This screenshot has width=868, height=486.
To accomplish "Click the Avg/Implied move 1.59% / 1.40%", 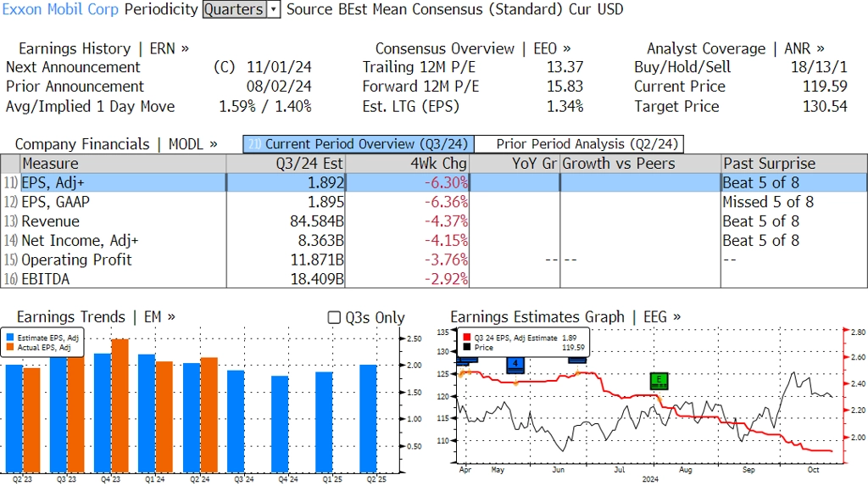I will pyautogui.click(x=265, y=106).
